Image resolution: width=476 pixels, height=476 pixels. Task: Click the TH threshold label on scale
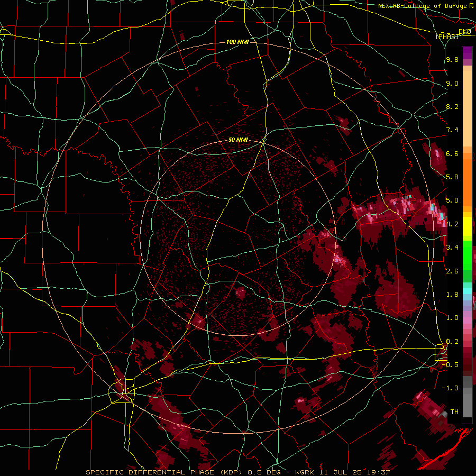(454, 412)
